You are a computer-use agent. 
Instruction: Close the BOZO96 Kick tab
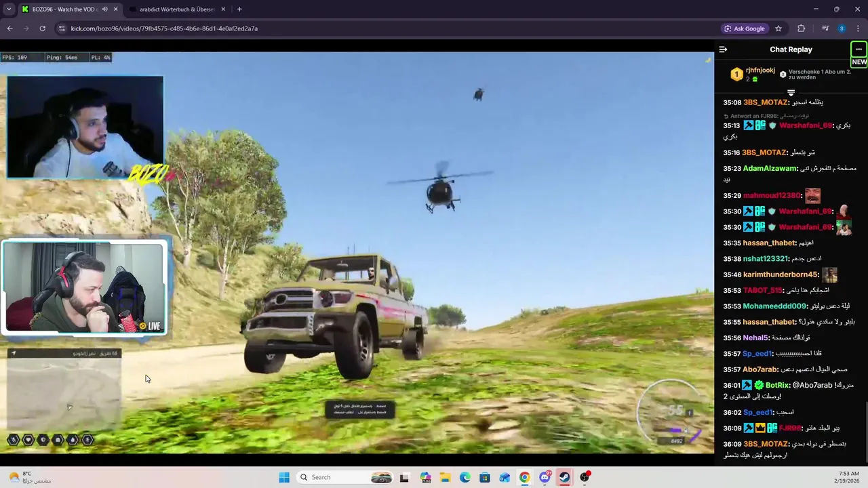click(x=116, y=9)
